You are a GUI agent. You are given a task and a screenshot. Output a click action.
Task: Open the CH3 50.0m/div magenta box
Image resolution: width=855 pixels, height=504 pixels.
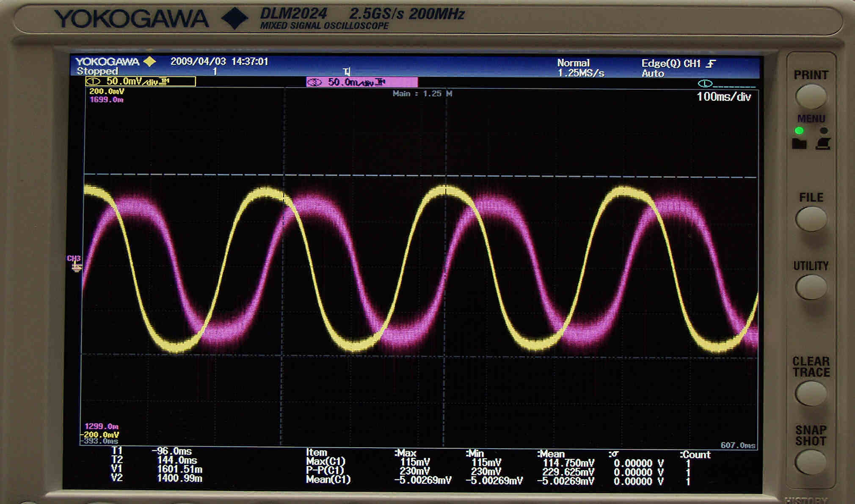coord(361,82)
